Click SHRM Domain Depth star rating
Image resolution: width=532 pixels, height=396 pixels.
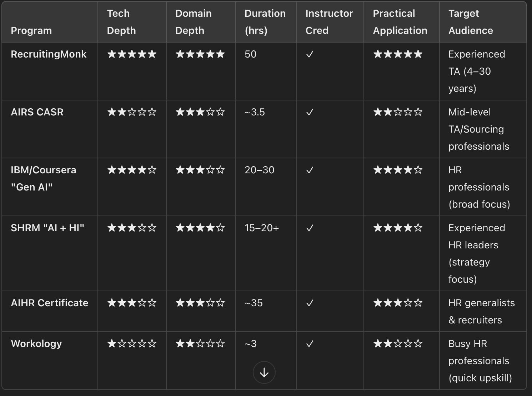200,228
